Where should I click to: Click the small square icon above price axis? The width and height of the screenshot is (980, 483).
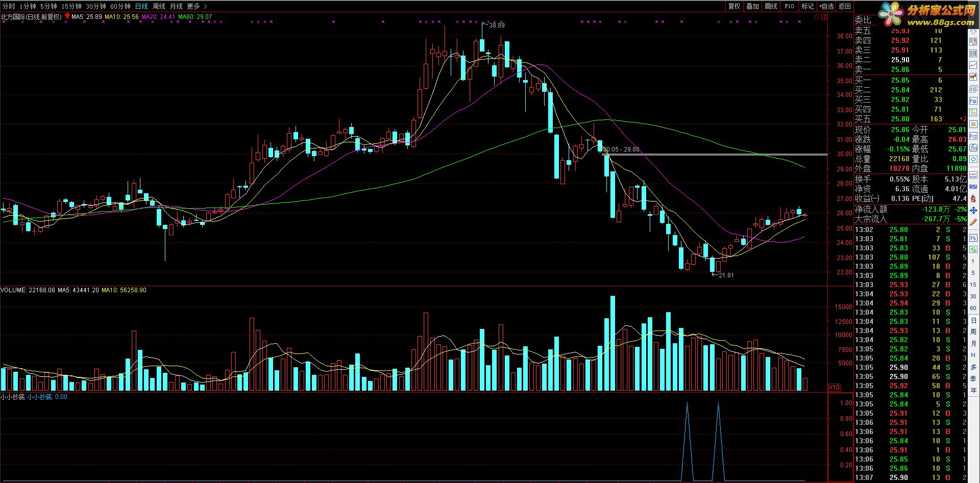(823, 17)
